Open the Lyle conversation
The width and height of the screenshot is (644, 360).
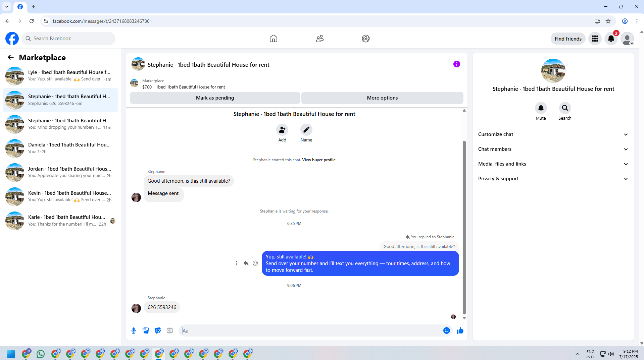pyautogui.click(x=60, y=76)
